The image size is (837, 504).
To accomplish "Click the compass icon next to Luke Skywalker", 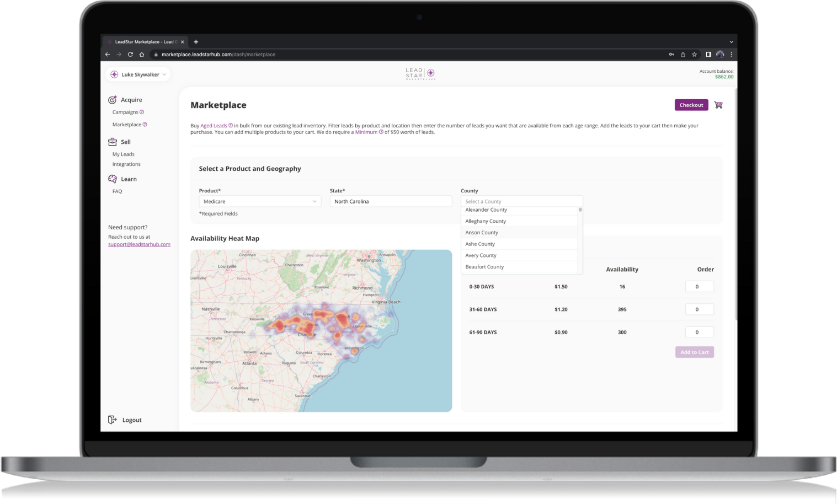I will pos(114,74).
